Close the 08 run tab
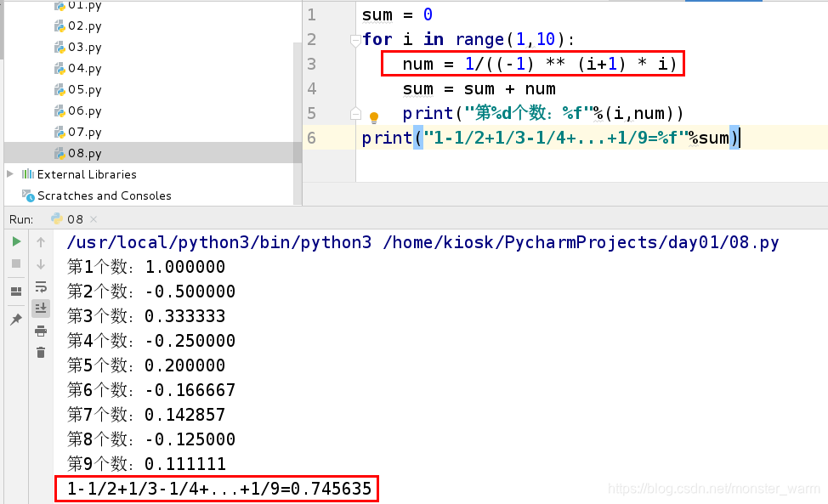This screenshot has height=504, width=828. tap(94, 219)
